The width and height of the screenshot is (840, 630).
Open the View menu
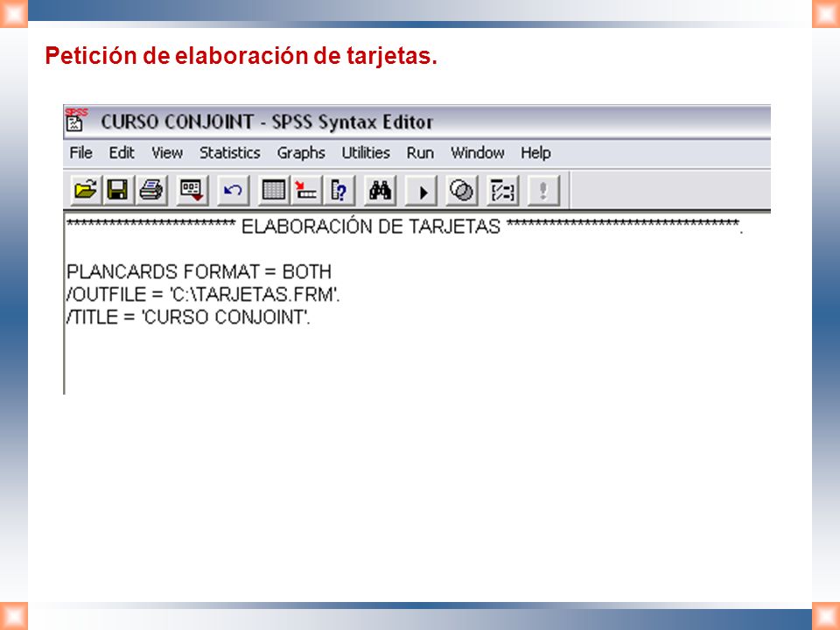[x=167, y=152]
